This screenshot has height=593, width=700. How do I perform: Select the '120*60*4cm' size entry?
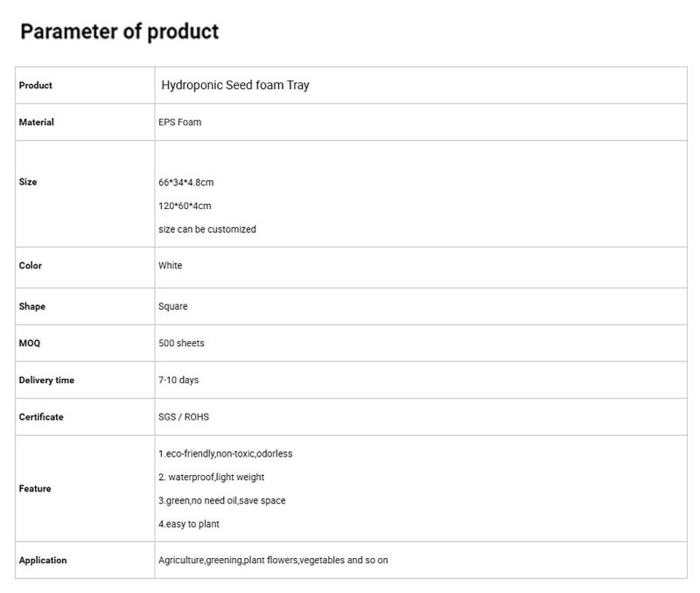(x=185, y=206)
